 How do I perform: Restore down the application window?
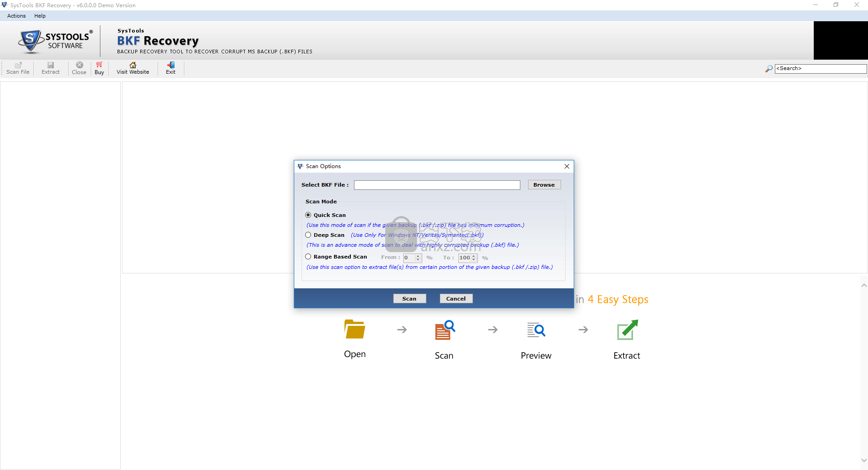(836, 5)
